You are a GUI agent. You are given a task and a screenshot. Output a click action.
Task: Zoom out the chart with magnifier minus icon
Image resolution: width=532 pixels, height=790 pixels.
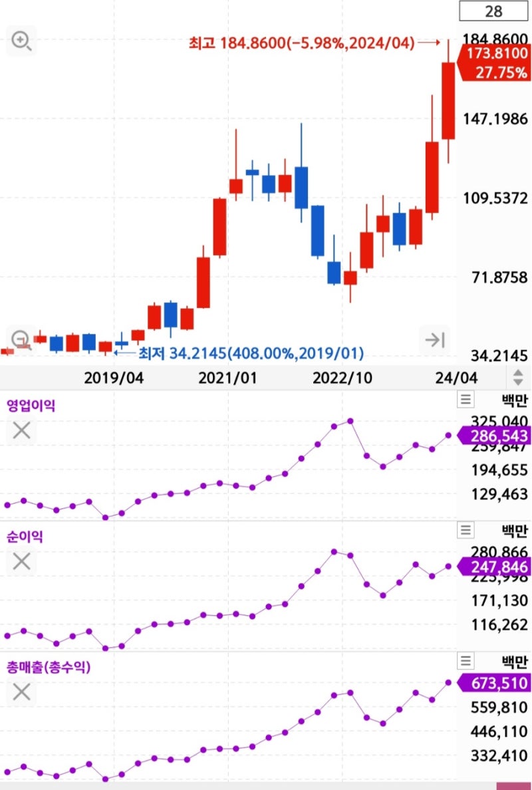tap(22, 340)
